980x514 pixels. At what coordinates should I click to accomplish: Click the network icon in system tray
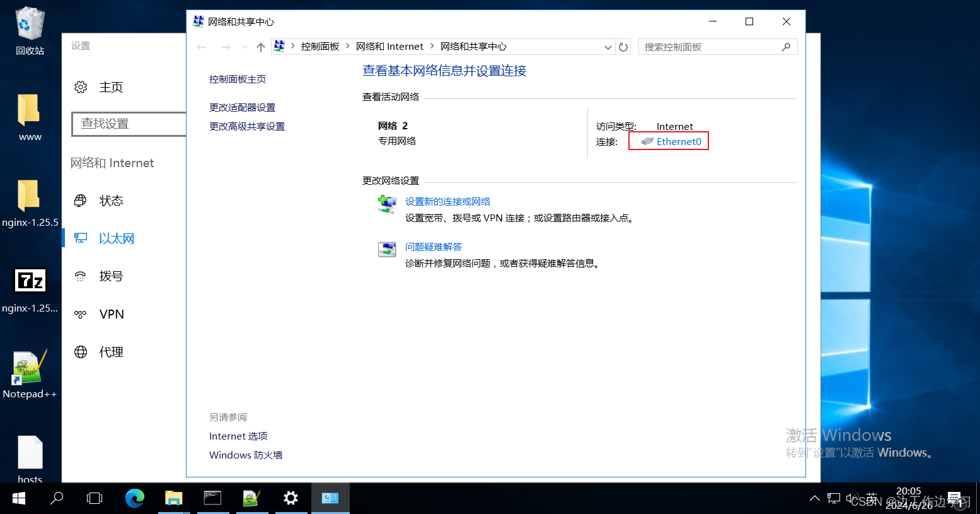(834, 498)
